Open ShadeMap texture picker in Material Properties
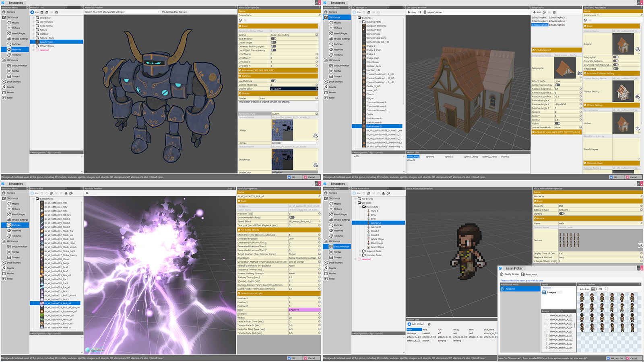 (x=315, y=165)
